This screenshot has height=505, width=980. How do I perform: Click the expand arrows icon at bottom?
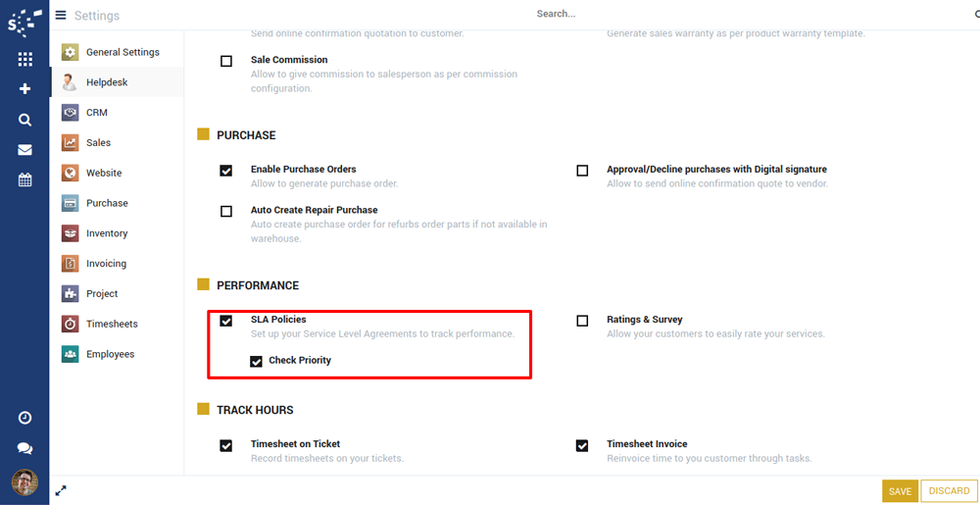61,490
